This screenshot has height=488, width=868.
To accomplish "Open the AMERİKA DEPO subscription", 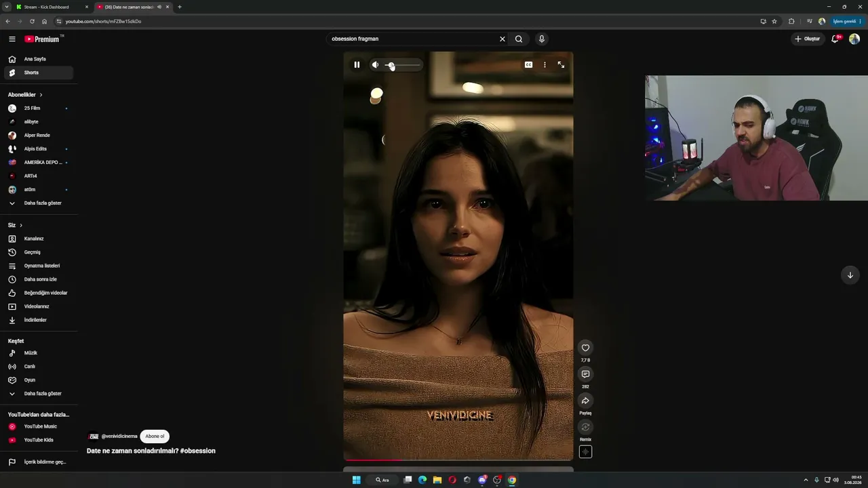I will 39,163.
